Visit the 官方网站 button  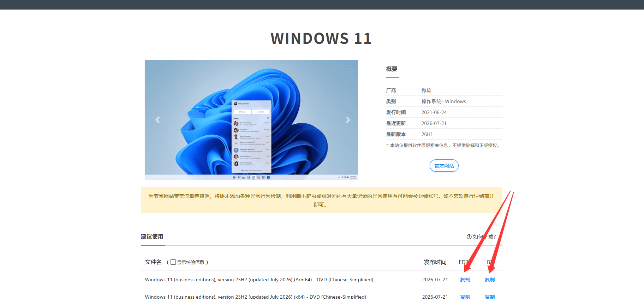click(x=444, y=166)
